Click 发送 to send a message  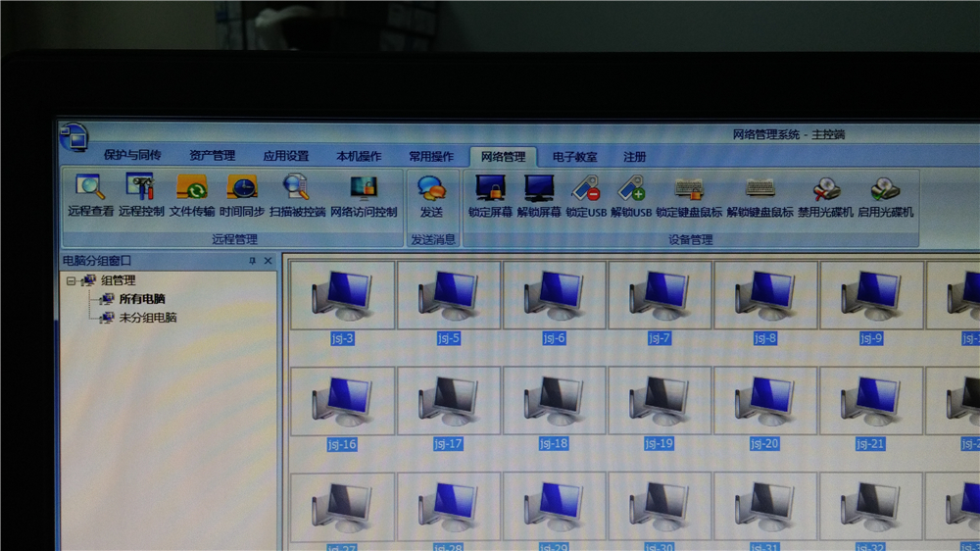click(431, 194)
